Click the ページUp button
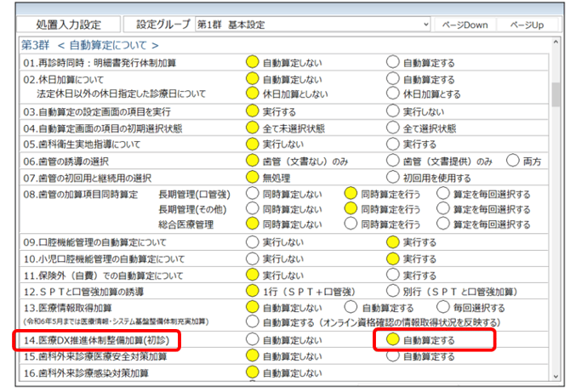570x392 pixels. 526,26
